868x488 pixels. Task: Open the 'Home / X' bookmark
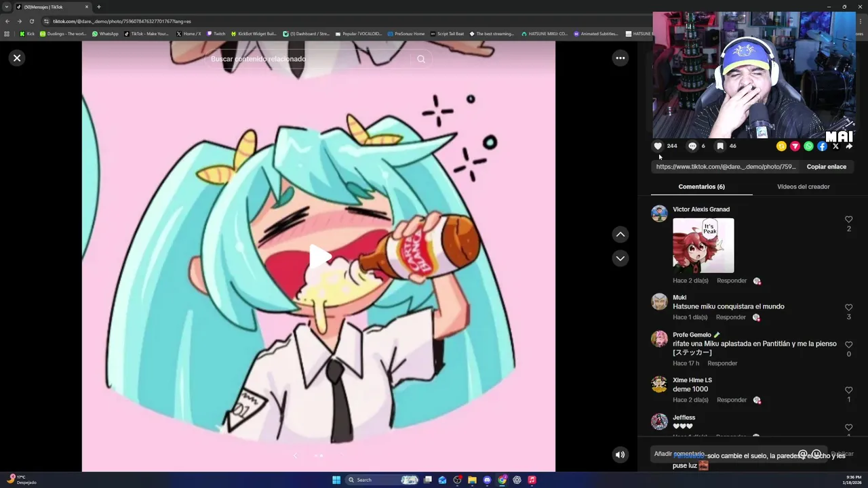pyautogui.click(x=189, y=34)
